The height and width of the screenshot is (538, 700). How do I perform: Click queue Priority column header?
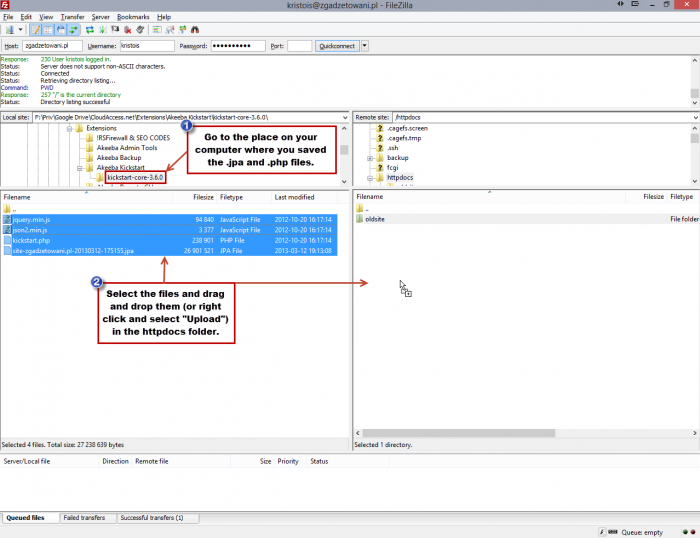pyautogui.click(x=288, y=461)
